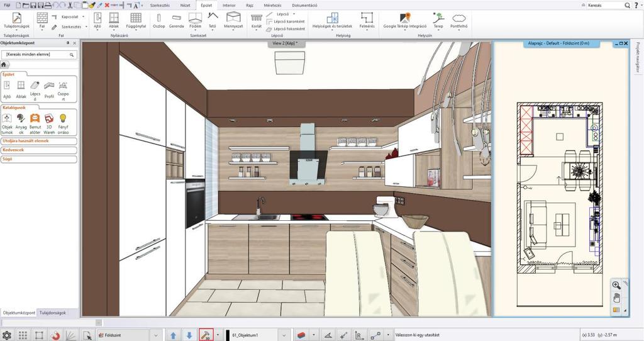Toggle the grid dots display button
Viewport: 644px width, 341px height.
click(x=23, y=335)
